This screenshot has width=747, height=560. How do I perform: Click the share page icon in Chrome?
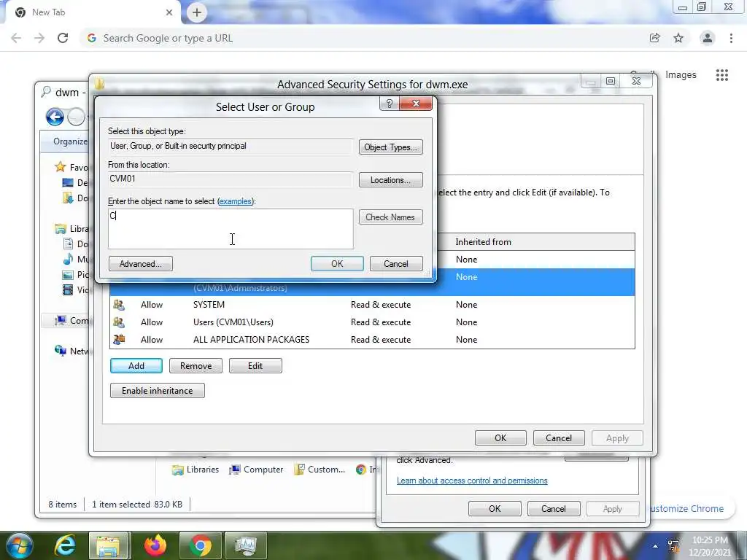pos(655,38)
